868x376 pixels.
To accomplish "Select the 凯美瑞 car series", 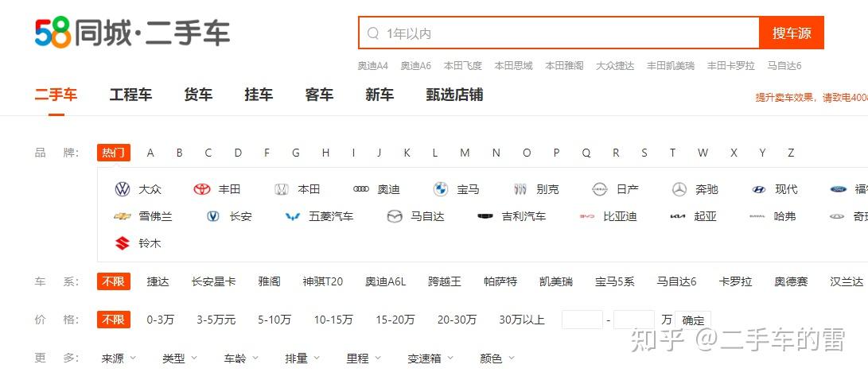I will tap(556, 281).
